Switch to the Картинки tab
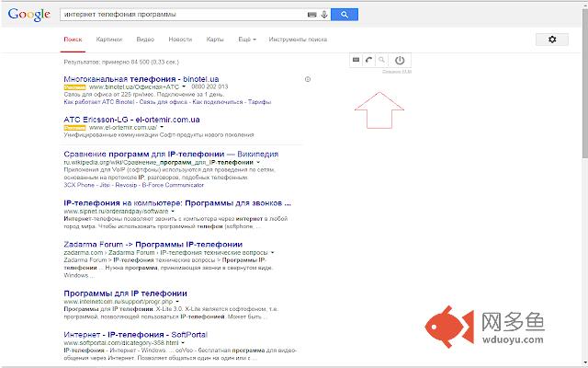 pyautogui.click(x=109, y=40)
